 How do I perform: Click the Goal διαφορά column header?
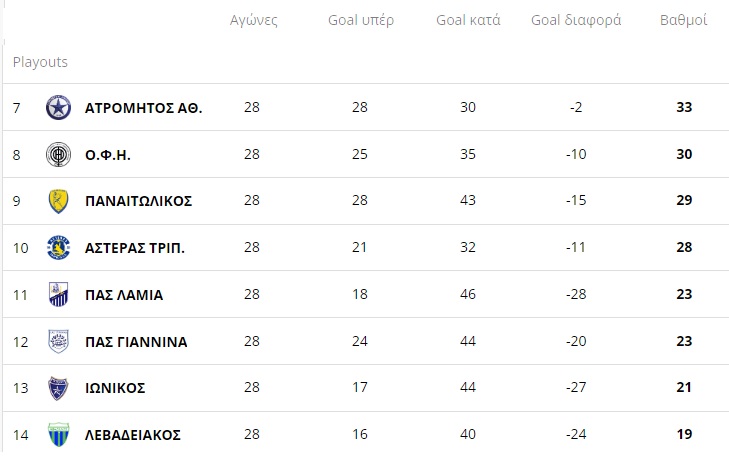pyautogui.click(x=576, y=20)
